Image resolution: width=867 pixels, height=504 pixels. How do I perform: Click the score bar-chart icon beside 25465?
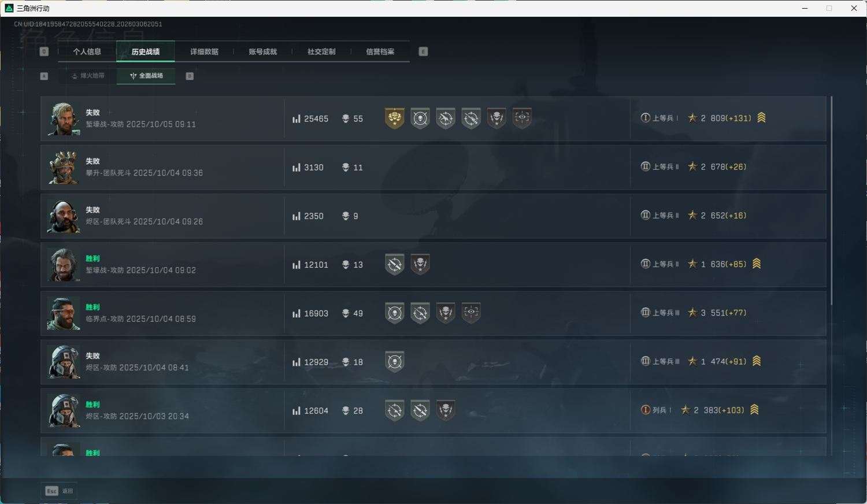297,118
